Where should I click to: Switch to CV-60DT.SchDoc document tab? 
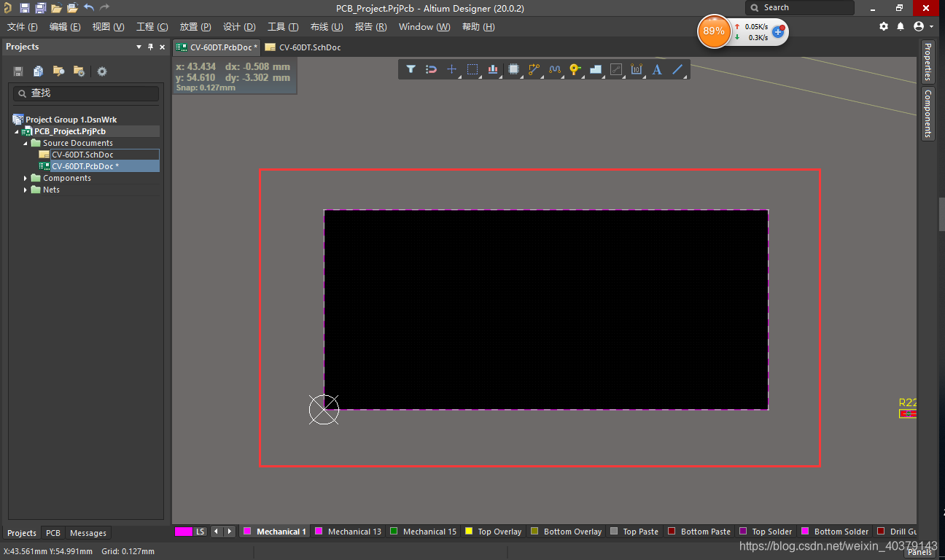[x=303, y=47]
